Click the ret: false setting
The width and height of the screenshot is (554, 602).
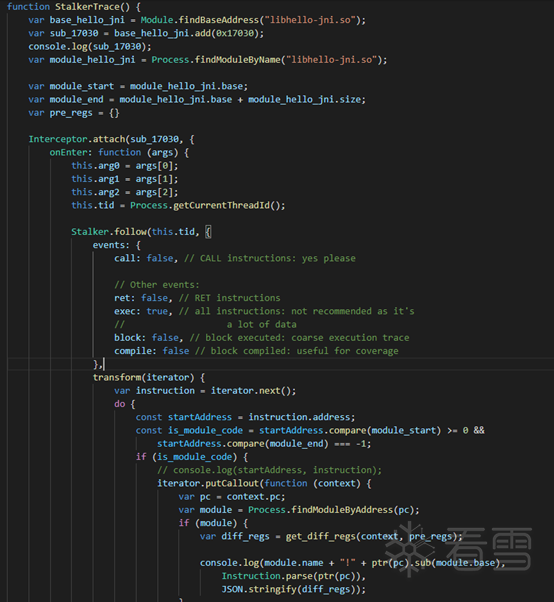click(141, 298)
